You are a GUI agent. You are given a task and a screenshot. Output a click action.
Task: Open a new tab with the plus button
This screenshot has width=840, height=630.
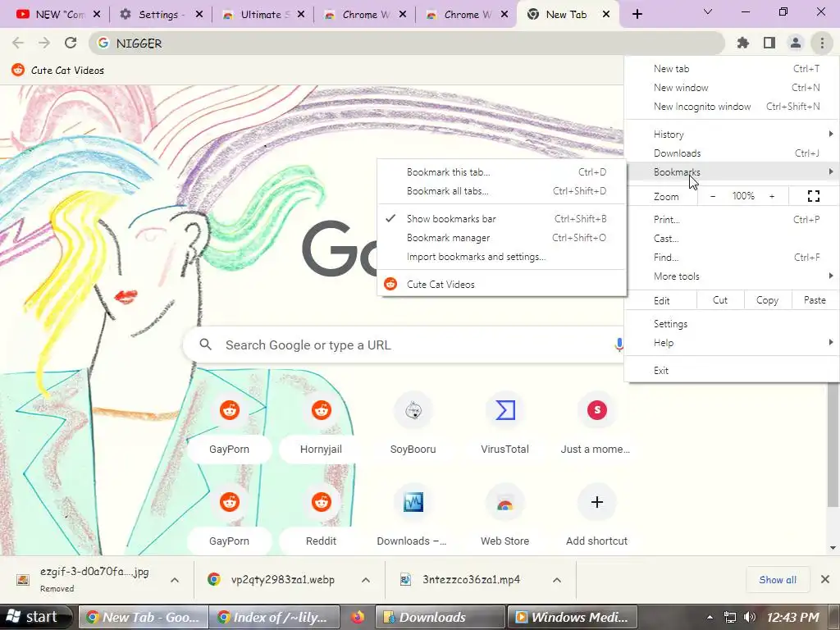click(637, 15)
